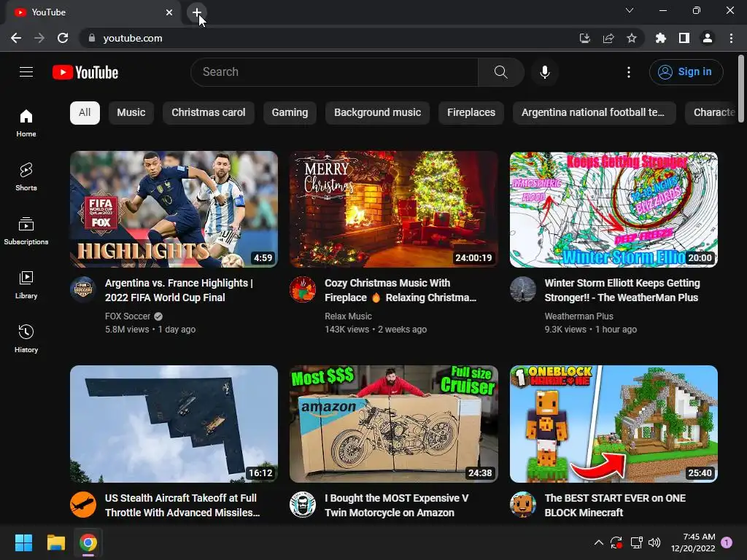
Task: Select the Fireplaces chip
Action: tap(471, 113)
